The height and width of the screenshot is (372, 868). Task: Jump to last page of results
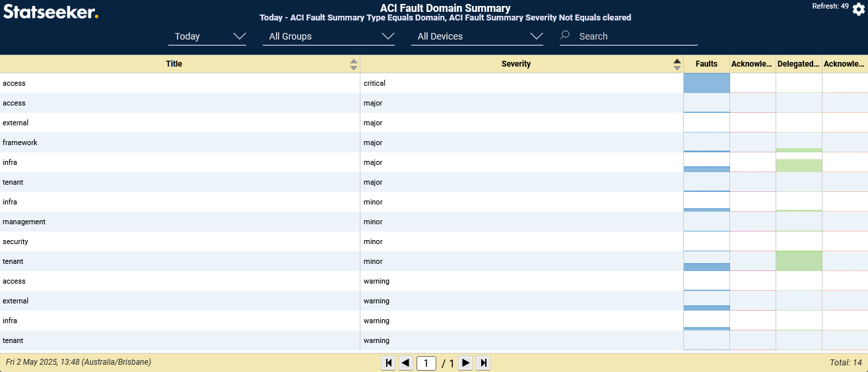(x=484, y=363)
